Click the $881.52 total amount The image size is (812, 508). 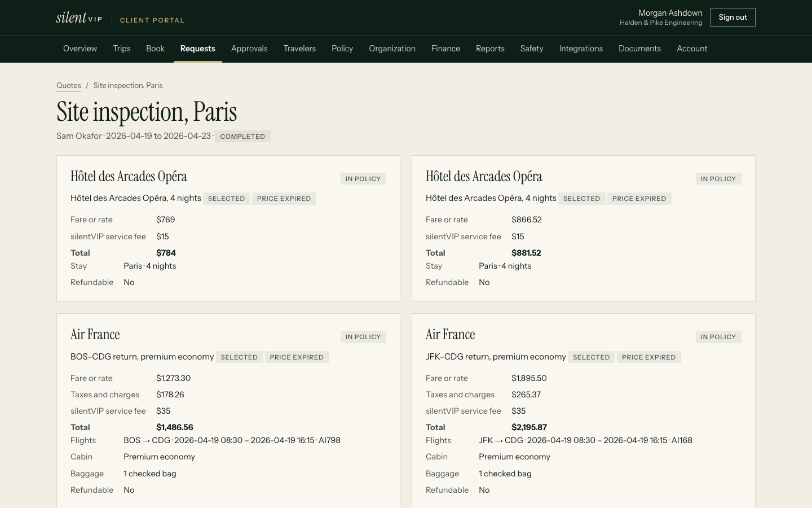point(526,253)
